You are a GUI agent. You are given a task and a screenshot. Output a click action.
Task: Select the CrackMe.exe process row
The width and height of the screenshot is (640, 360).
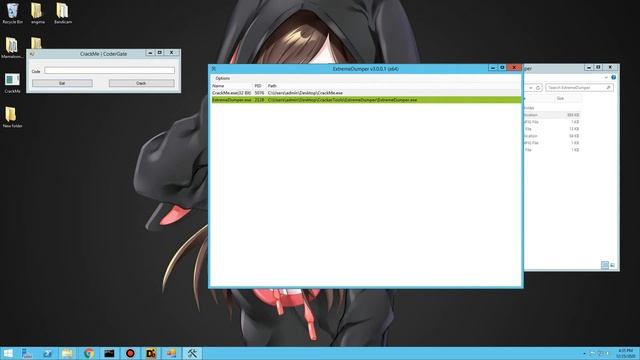[366, 93]
